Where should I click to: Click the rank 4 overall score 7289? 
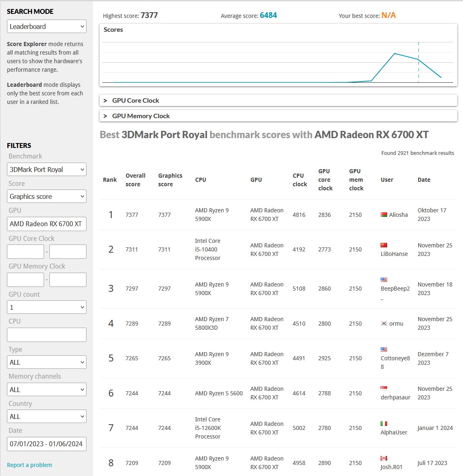point(131,324)
